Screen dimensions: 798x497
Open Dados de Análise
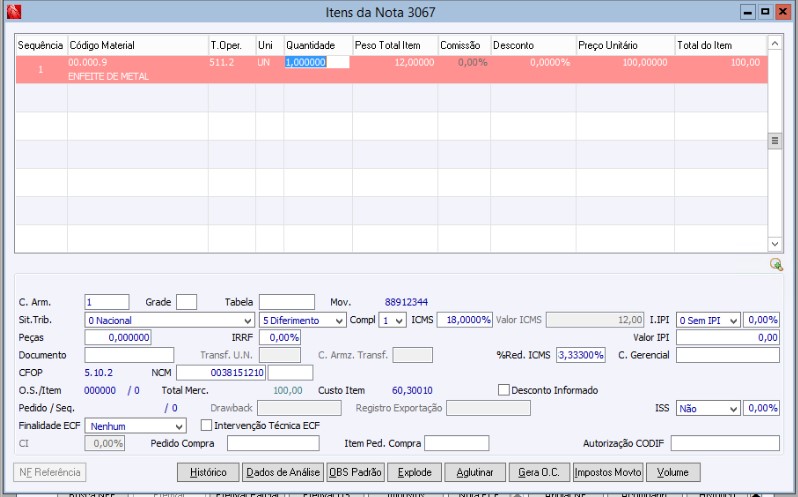pyautogui.click(x=283, y=473)
